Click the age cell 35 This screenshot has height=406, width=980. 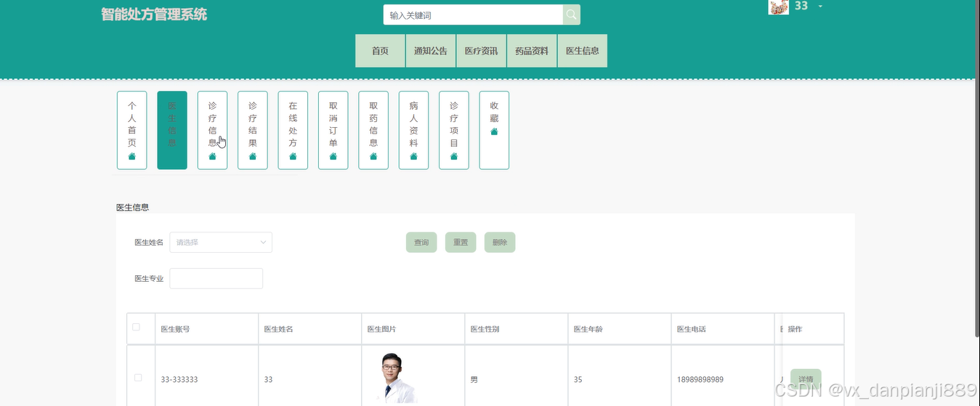(578, 380)
